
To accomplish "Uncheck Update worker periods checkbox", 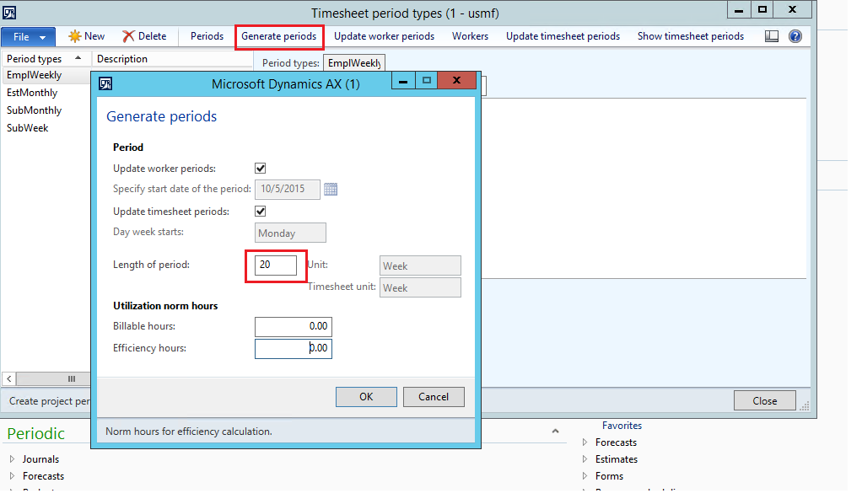I will (261, 169).
